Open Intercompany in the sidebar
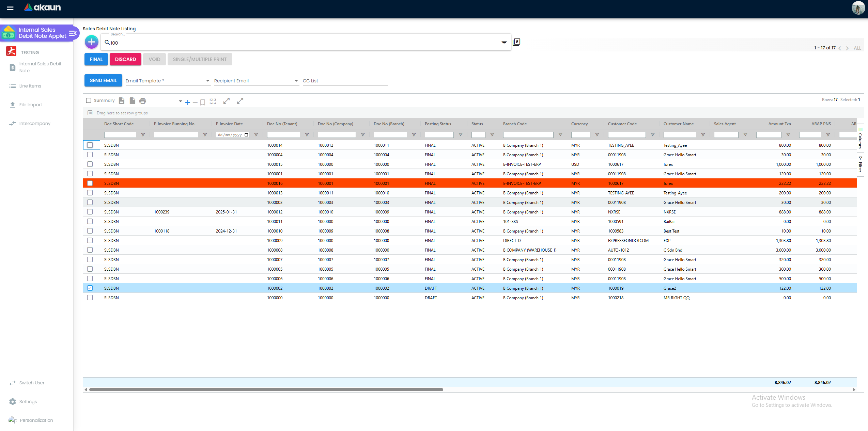Screen dimensions: 868x431 pyautogui.click(x=35, y=124)
